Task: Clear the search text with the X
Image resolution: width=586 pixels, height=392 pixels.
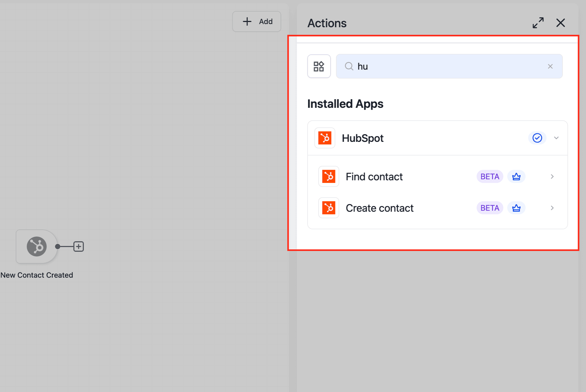Action: coord(550,66)
